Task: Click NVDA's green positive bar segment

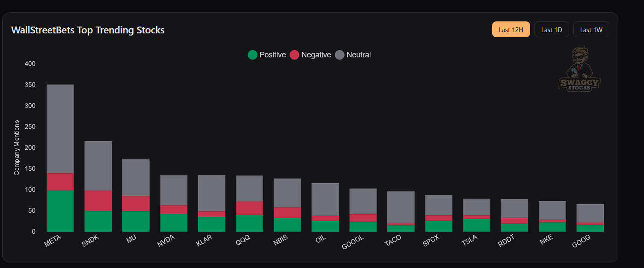Action: (174, 223)
